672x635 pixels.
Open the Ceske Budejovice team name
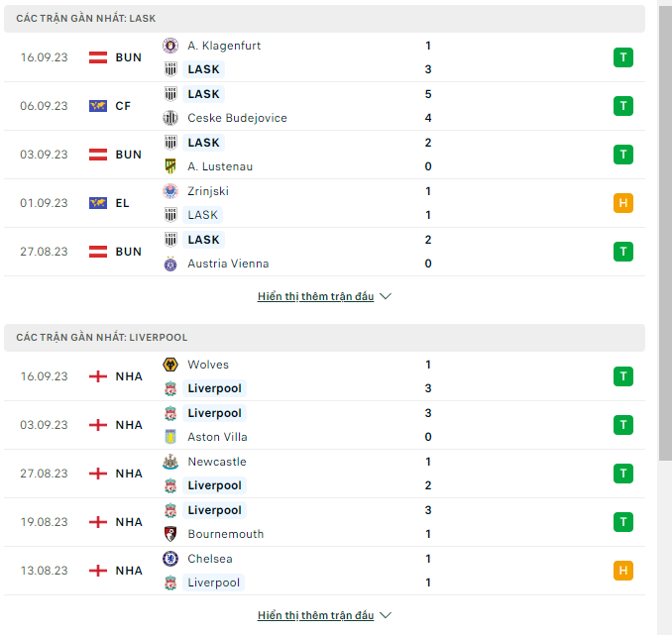(238, 118)
